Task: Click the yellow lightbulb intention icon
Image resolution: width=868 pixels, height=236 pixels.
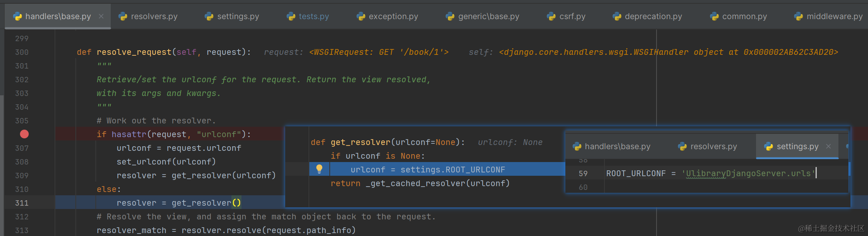Action: (319, 169)
